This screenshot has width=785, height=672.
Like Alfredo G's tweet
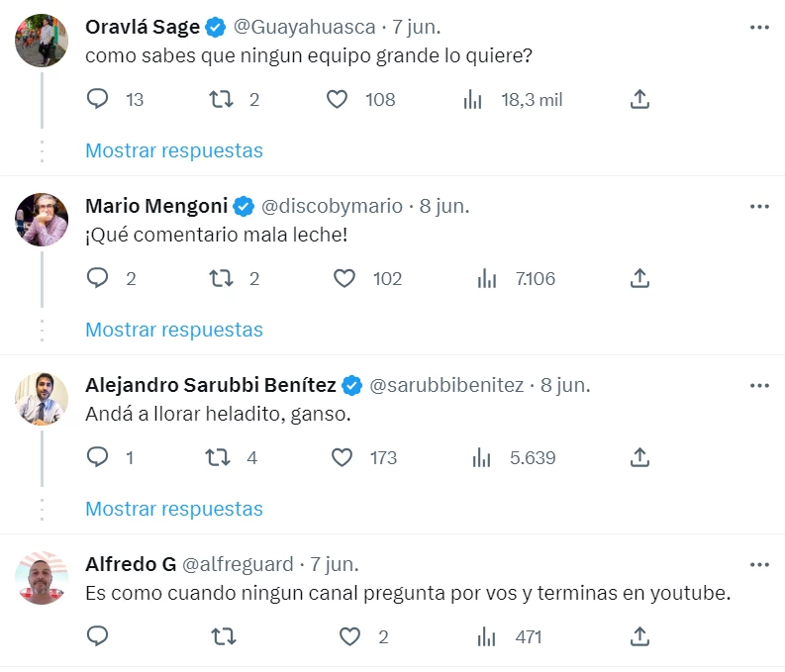coord(349,636)
